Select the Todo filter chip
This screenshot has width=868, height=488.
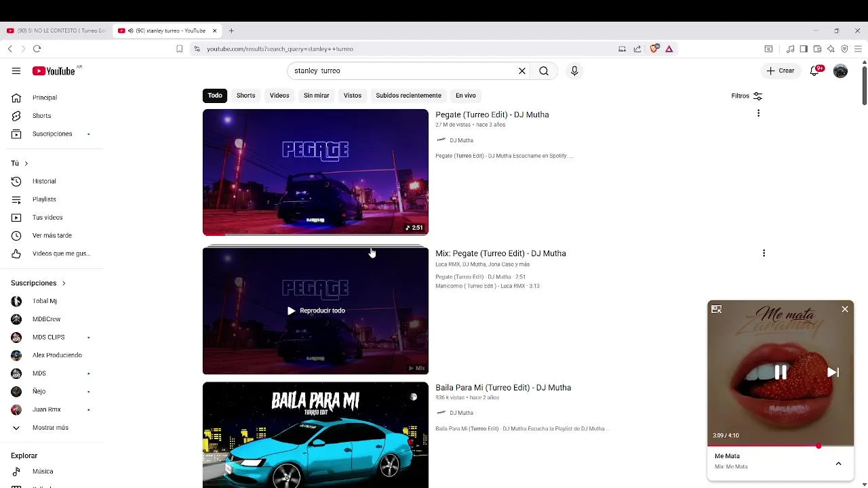pyautogui.click(x=215, y=96)
